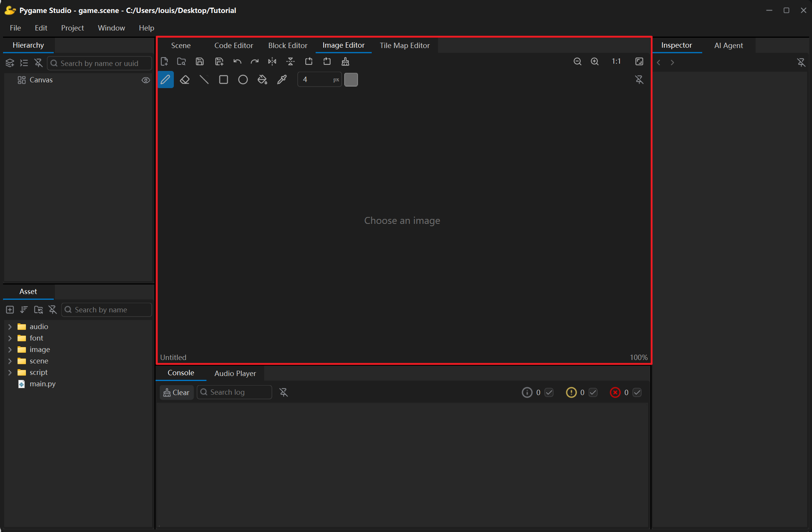Toggle pin in the Console panel
812x532 pixels.
(284, 392)
